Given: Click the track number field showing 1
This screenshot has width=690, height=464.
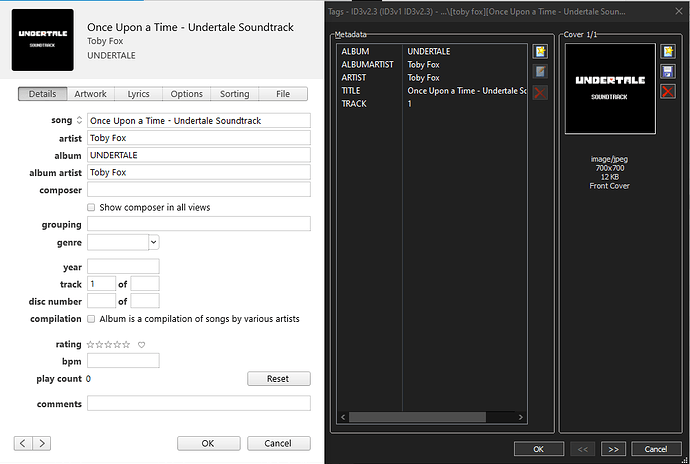Looking at the screenshot, I should (101, 284).
